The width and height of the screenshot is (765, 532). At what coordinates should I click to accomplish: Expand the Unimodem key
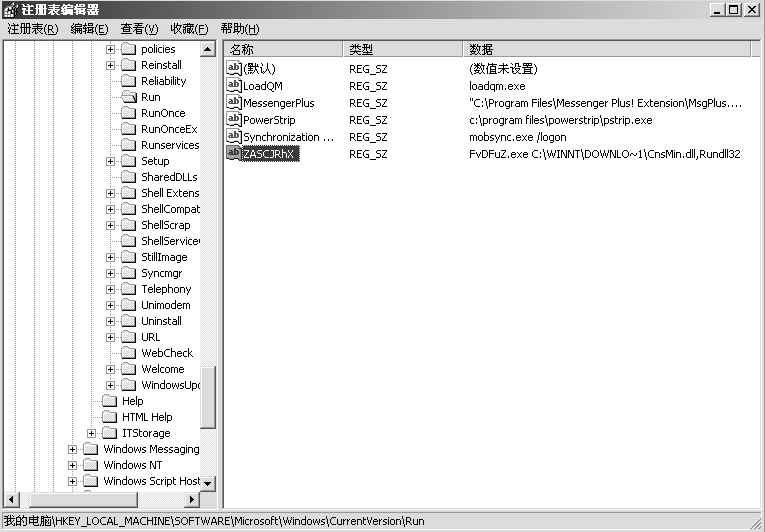click(110, 306)
